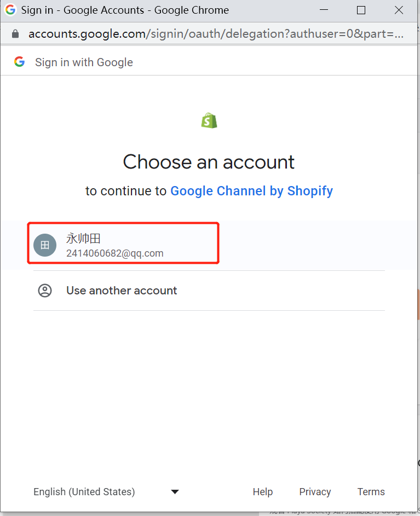Open the Terms link

(371, 492)
